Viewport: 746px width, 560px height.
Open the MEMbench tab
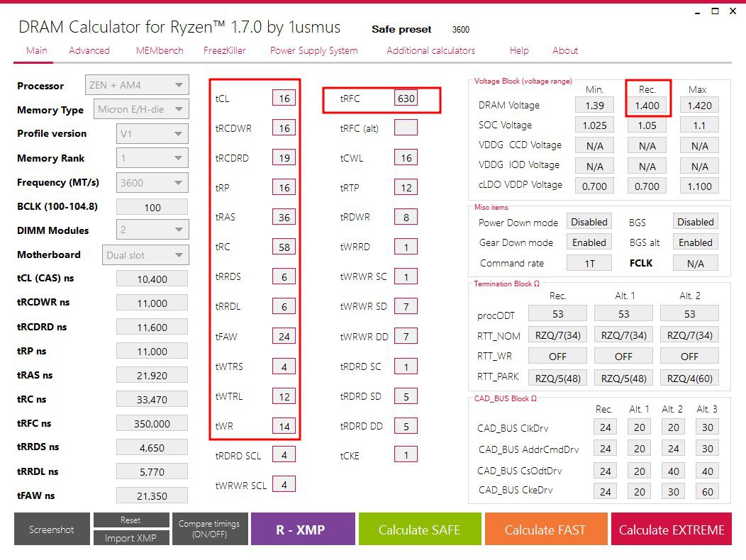click(x=160, y=50)
